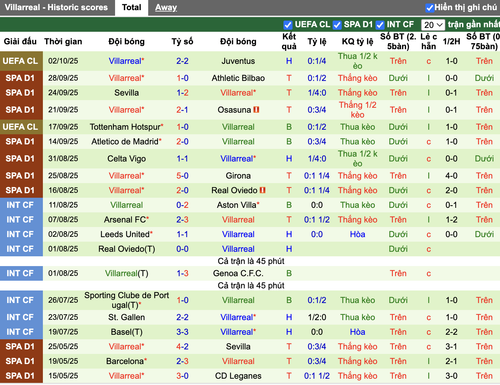Viewport: 500px width, 385px height.
Task: Open Juventus team link
Action: coord(238,61)
